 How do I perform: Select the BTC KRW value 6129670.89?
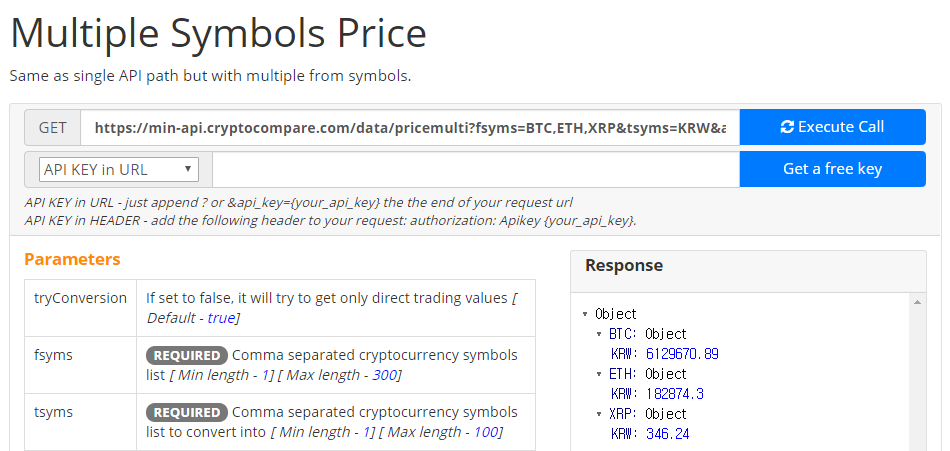click(x=682, y=354)
